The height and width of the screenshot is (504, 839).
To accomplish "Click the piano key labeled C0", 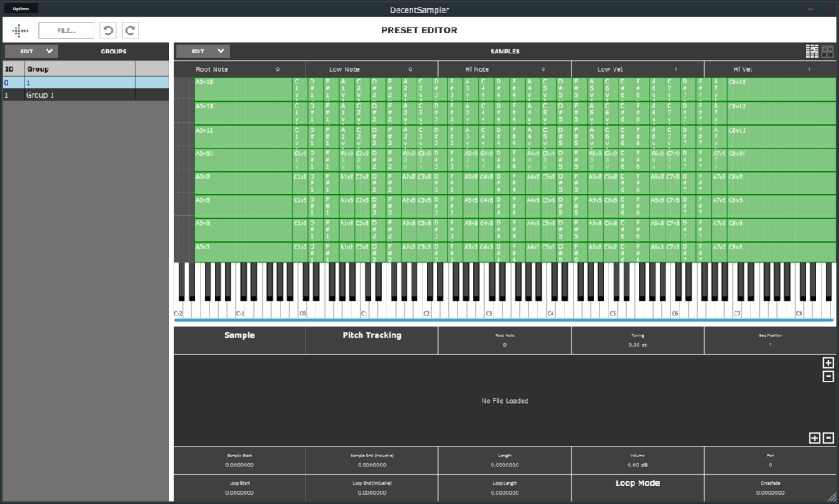I will tap(302, 310).
